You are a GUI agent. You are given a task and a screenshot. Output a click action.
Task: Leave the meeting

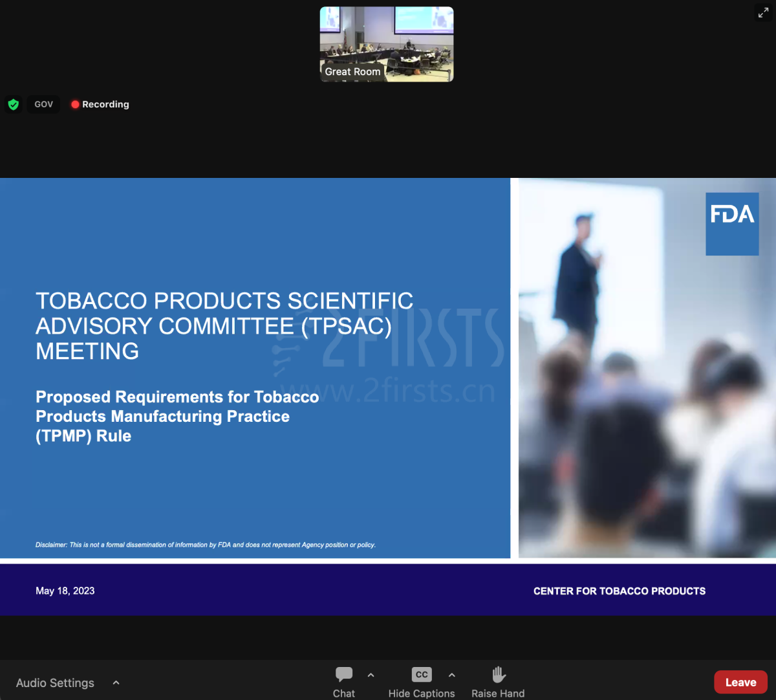point(740,683)
